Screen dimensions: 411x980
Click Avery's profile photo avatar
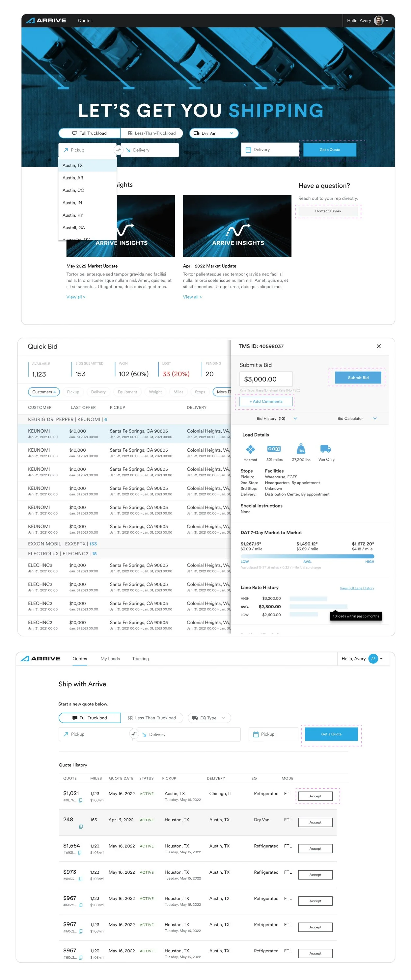(378, 20)
